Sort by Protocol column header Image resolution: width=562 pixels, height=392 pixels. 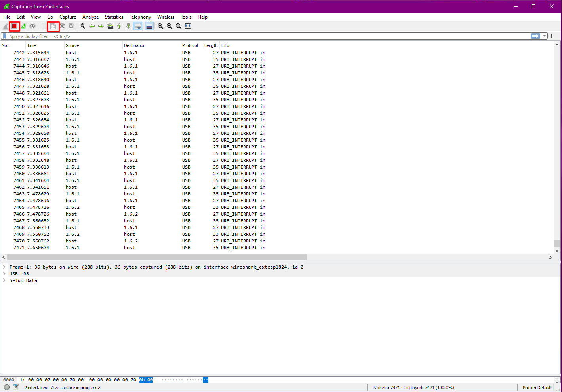192,45
